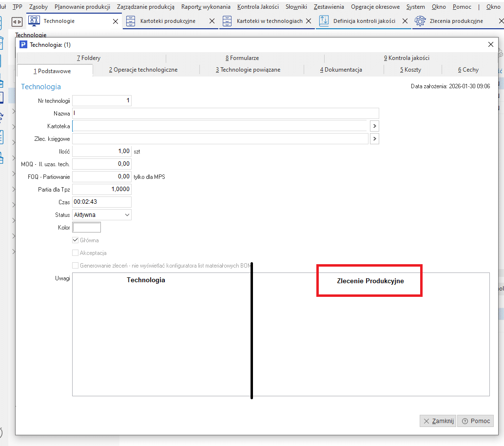Image resolution: width=504 pixels, height=446 pixels.
Task: Close the Kartoteki produkcyjne document tab
Action: (x=212, y=21)
